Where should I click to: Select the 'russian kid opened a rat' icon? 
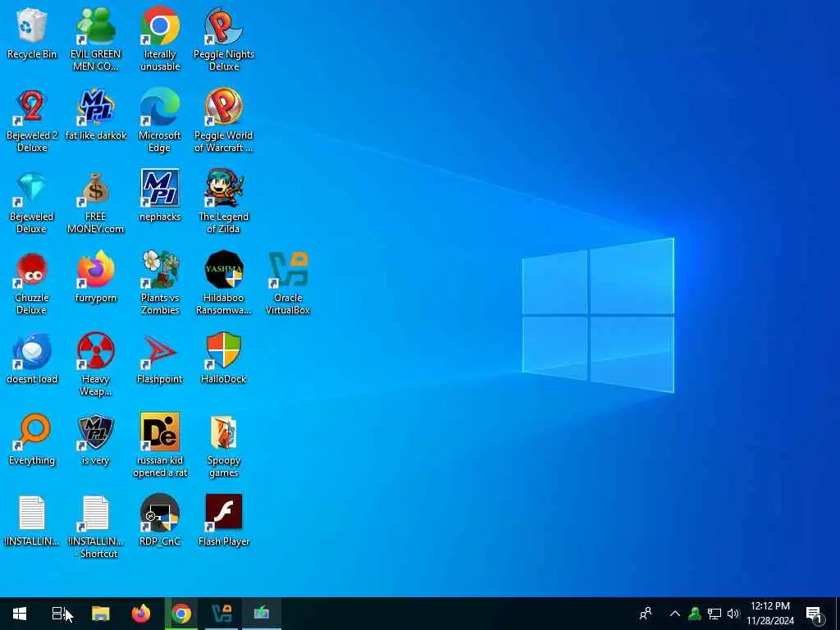click(x=160, y=445)
